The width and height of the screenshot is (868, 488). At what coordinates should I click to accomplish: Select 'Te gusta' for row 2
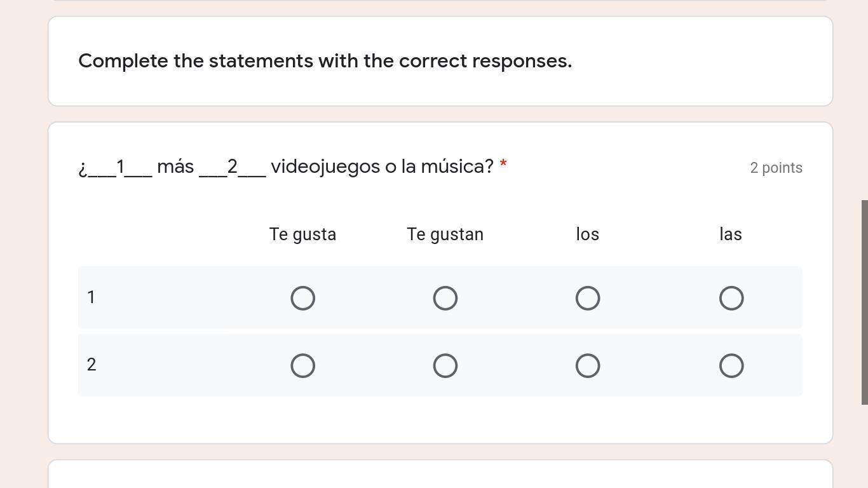pyautogui.click(x=302, y=365)
